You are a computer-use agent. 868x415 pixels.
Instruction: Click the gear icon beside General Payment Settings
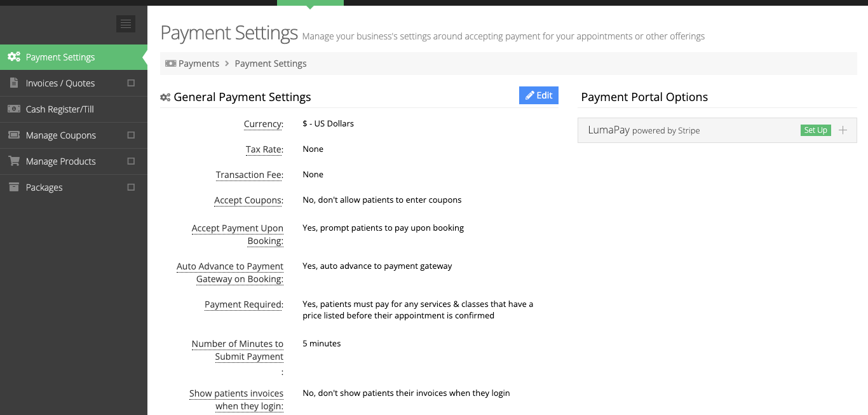(165, 97)
